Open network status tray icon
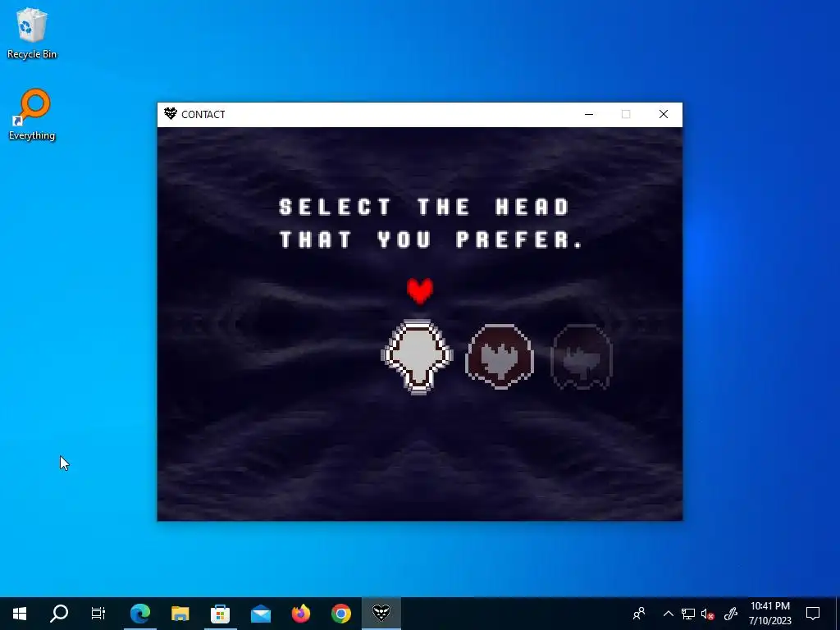This screenshot has width=840, height=630. tap(688, 614)
